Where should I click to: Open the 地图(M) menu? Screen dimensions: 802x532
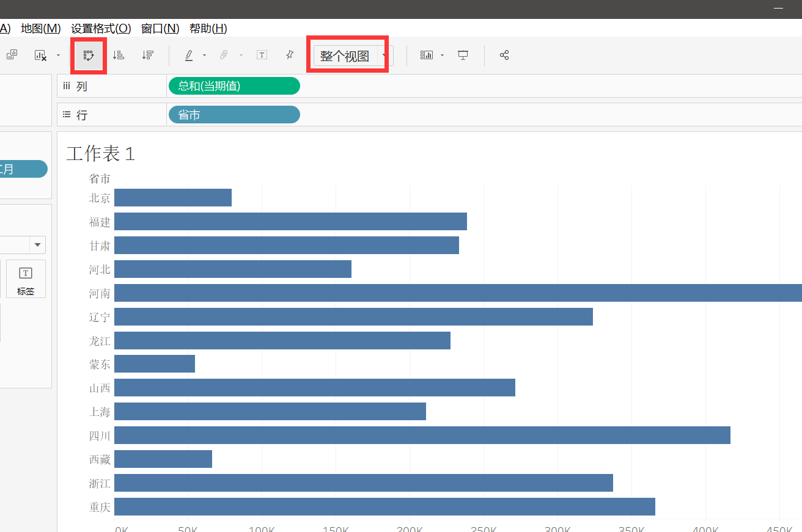coord(41,28)
